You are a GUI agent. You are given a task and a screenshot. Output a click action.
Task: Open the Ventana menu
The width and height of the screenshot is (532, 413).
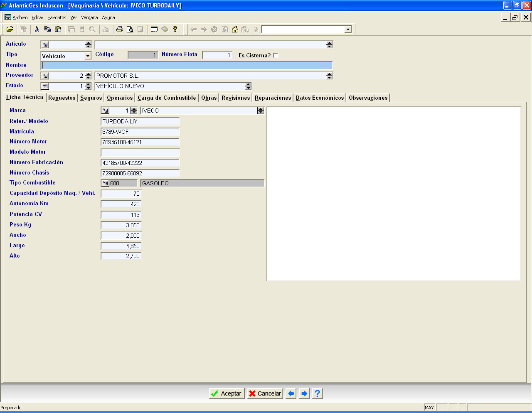(89, 17)
